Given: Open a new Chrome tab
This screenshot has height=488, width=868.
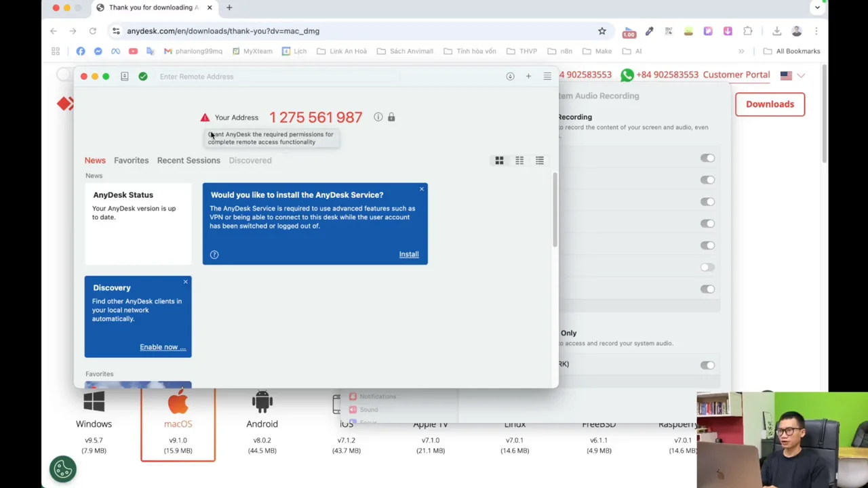Looking at the screenshot, I should pos(229,7).
